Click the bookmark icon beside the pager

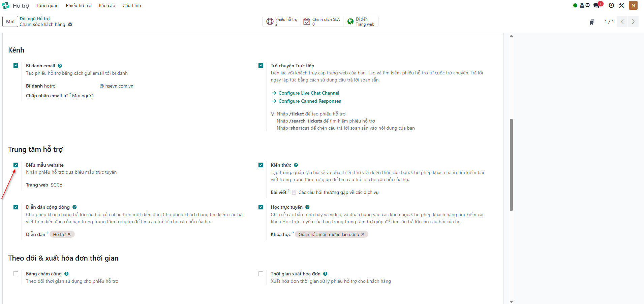click(x=592, y=22)
